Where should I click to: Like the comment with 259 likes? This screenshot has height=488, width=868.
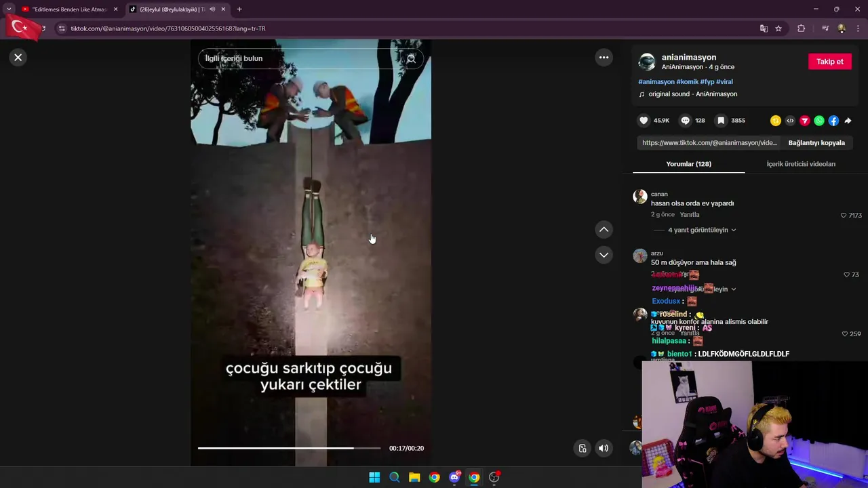click(844, 334)
